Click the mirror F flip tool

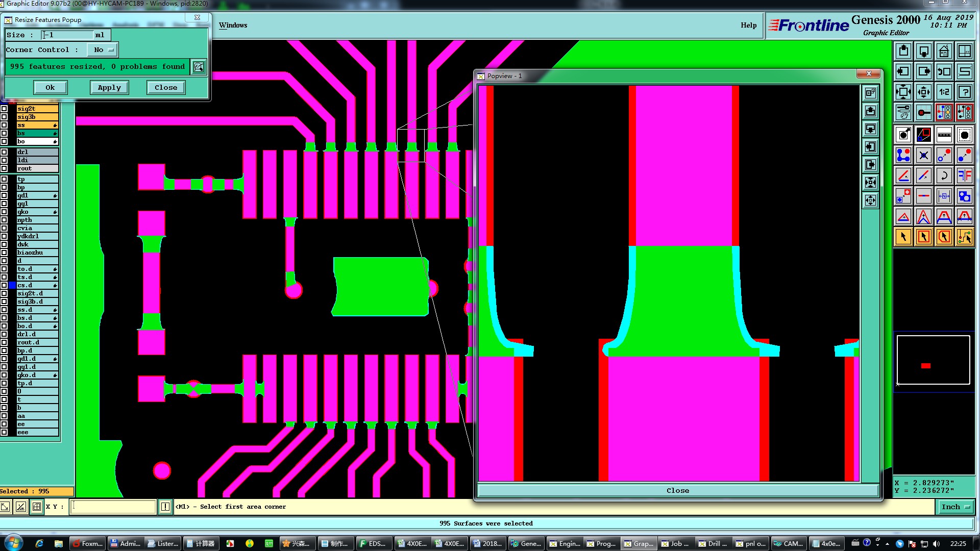[964, 176]
